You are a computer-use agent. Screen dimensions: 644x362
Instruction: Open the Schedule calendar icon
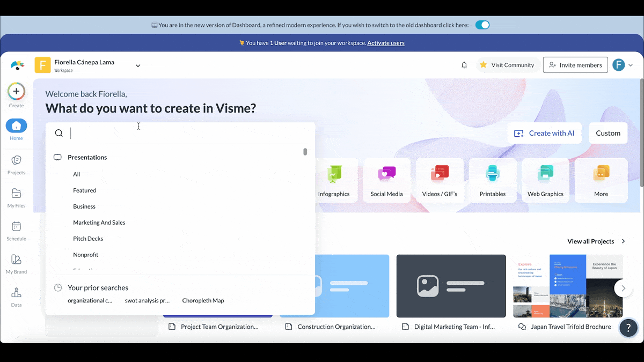[16, 227]
